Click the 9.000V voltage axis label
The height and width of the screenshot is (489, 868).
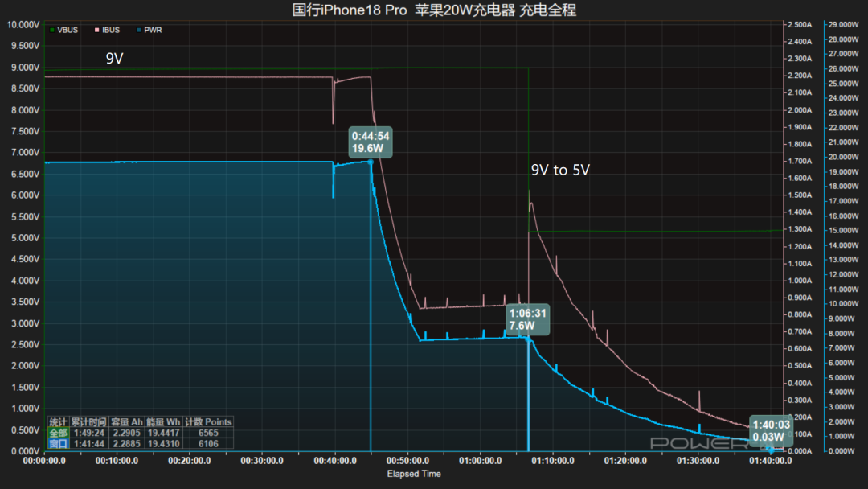point(26,68)
